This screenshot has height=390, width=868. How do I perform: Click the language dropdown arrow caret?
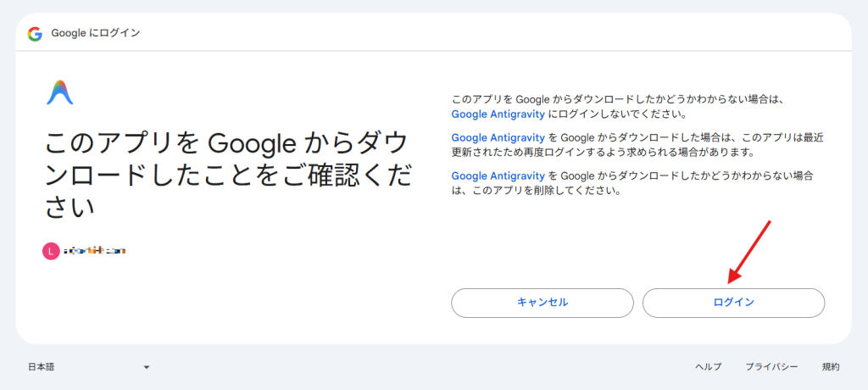(x=147, y=367)
